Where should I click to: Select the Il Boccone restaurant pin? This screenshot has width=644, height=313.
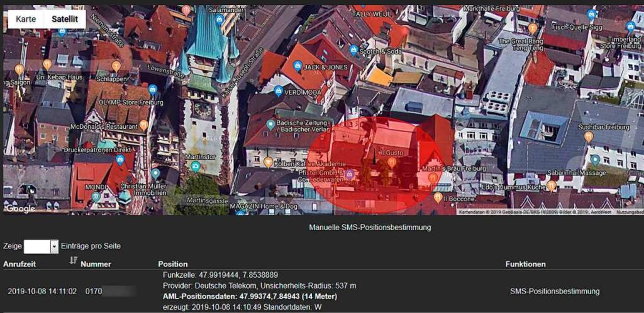pos(438,198)
